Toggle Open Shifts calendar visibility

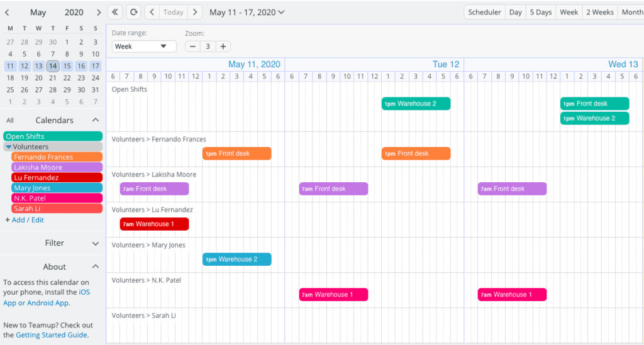[53, 136]
